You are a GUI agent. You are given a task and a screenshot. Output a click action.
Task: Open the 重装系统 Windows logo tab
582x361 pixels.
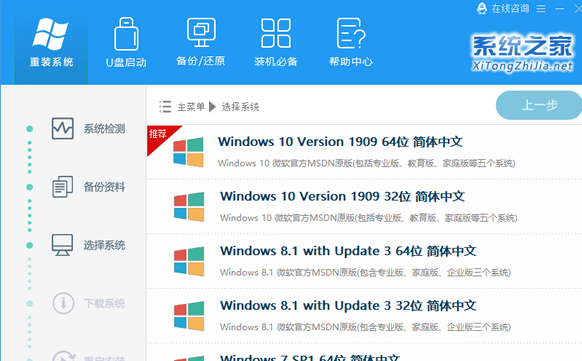[50, 33]
